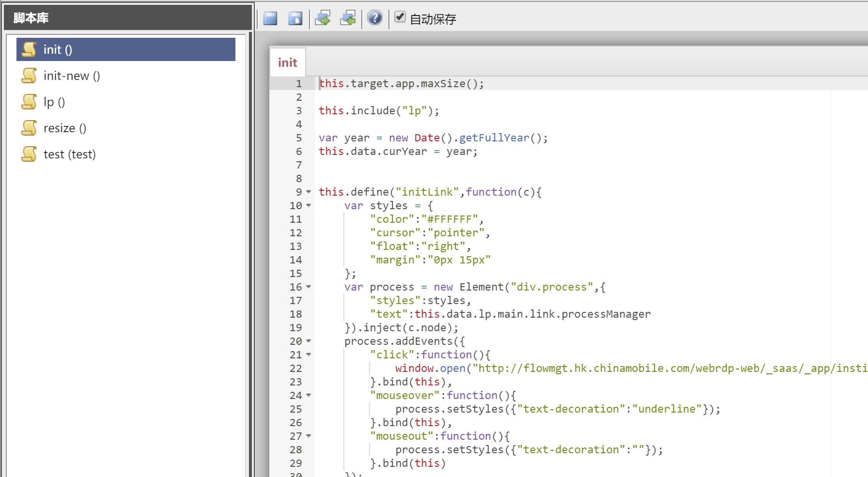Click the green left-arrow windows icon
The image size is (868, 477).
[348, 18]
